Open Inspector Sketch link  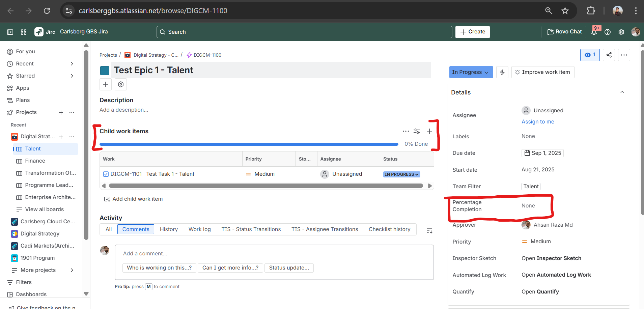pos(551,258)
